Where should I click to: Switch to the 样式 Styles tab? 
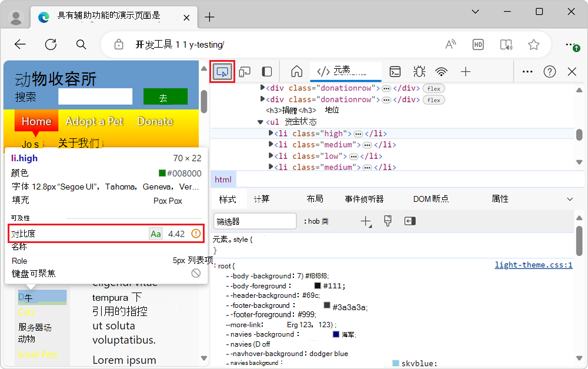[228, 199]
